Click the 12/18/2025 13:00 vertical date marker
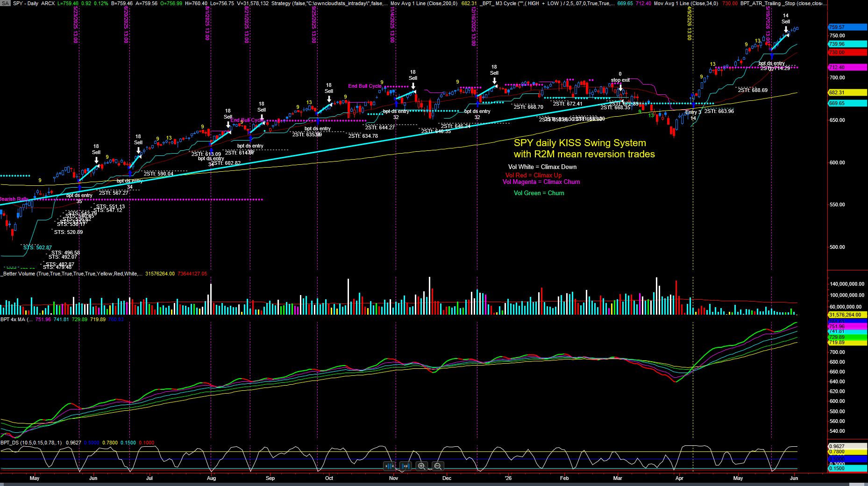Image resolution: width=868 pixels, height=486 pixels. pyautogui.click(x=473, y=27)
